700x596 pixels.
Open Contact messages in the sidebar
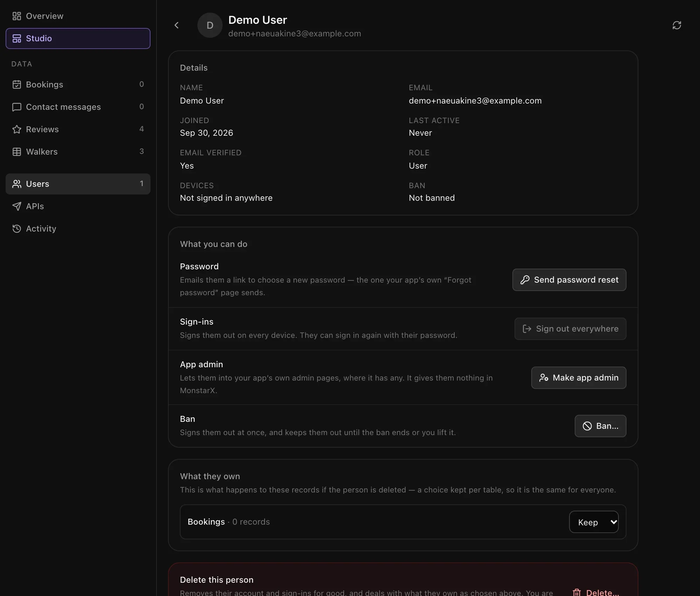point(78,107)
